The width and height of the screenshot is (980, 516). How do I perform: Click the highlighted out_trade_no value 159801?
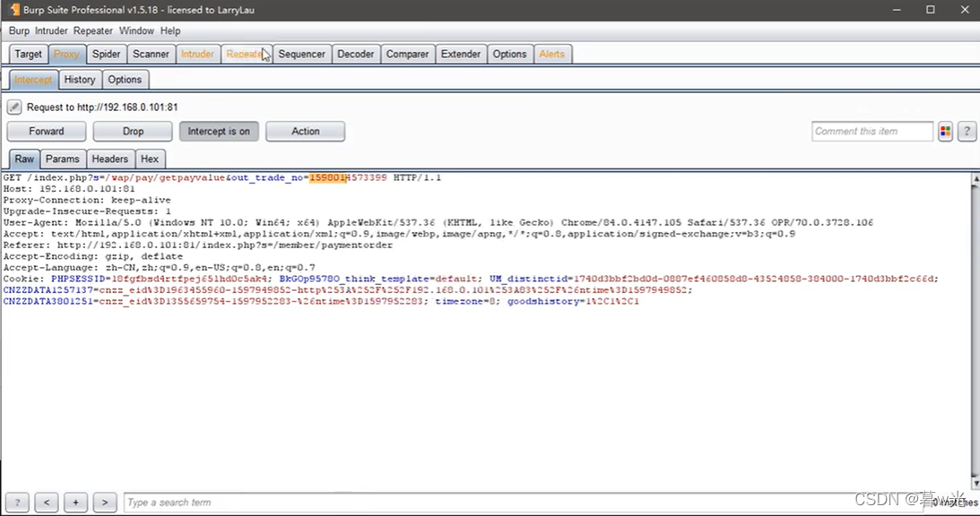click(327, 178)
